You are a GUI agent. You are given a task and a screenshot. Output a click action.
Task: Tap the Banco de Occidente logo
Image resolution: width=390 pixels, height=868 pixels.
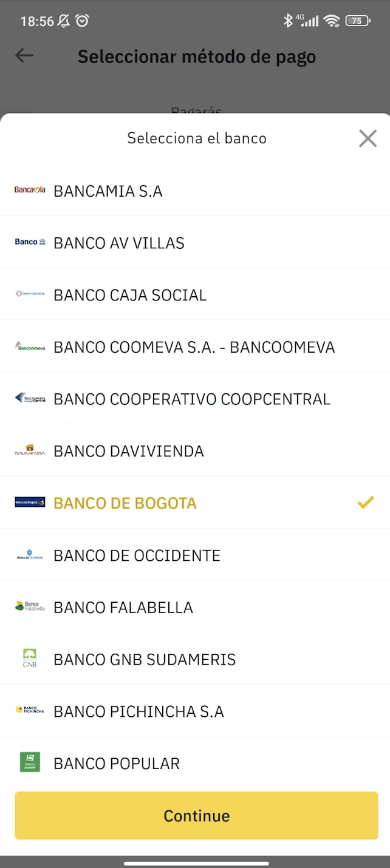30,555
